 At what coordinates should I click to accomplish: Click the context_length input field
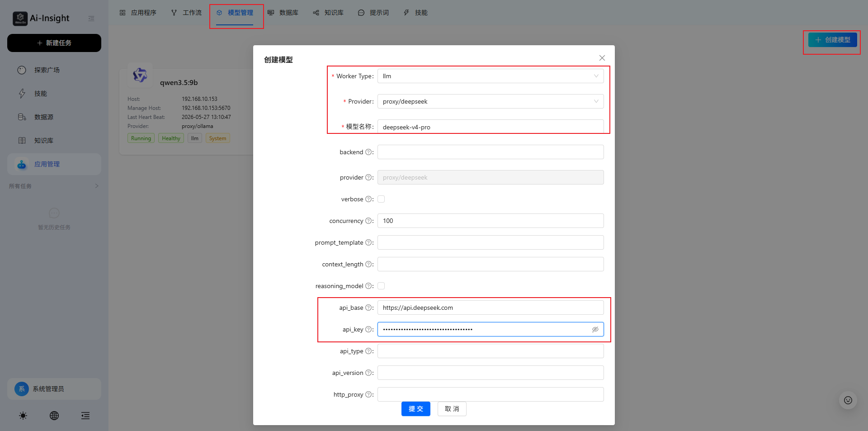491,264
